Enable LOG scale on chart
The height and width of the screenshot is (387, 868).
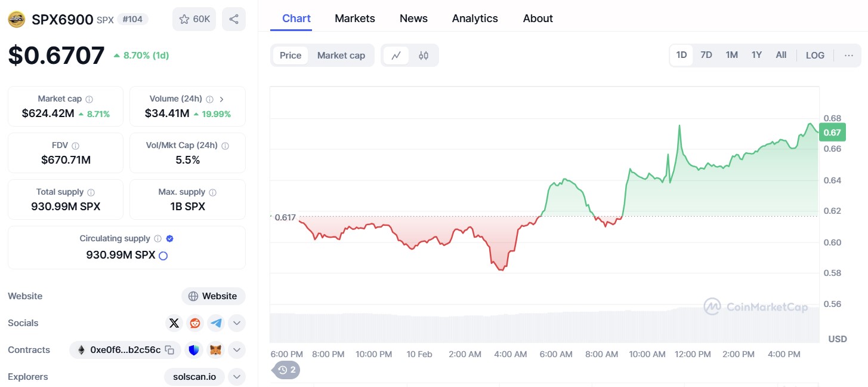pyautogui.click(x=815, y=56)
